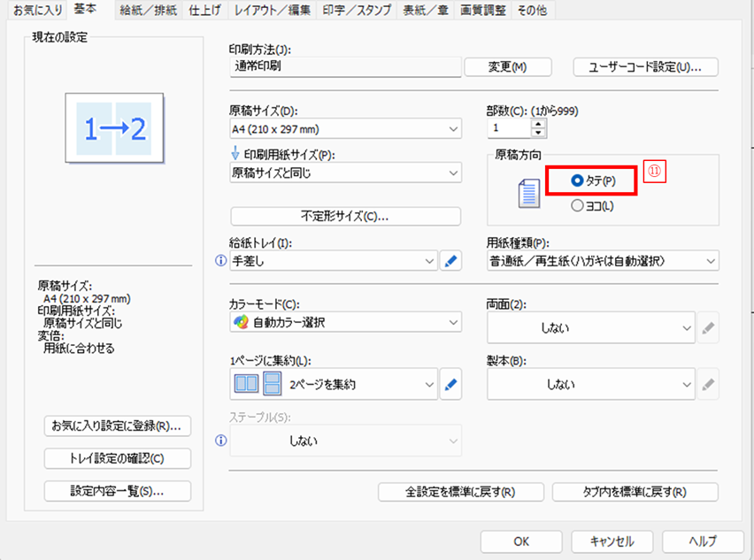Open the 原稿サイズ dropdown
This screenshot has height=560, width=754.
coord(345,129)
